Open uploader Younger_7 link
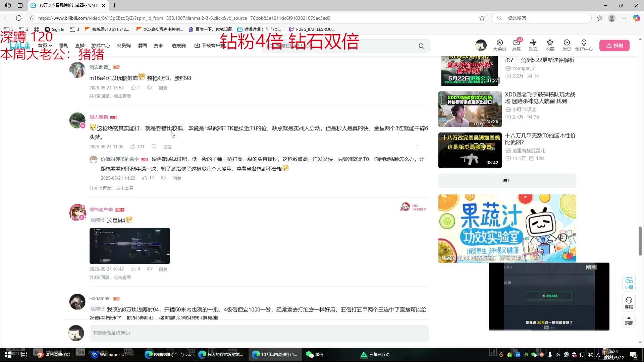Viewport: 644px width, 362px height. point(523,68)
